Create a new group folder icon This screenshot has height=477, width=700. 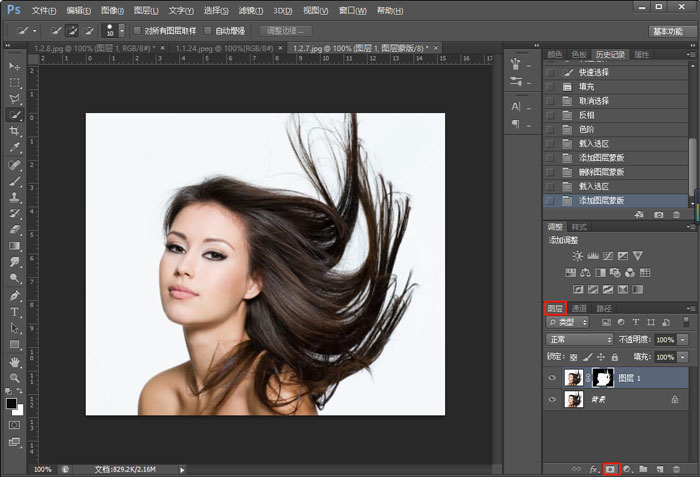point(643,469)
